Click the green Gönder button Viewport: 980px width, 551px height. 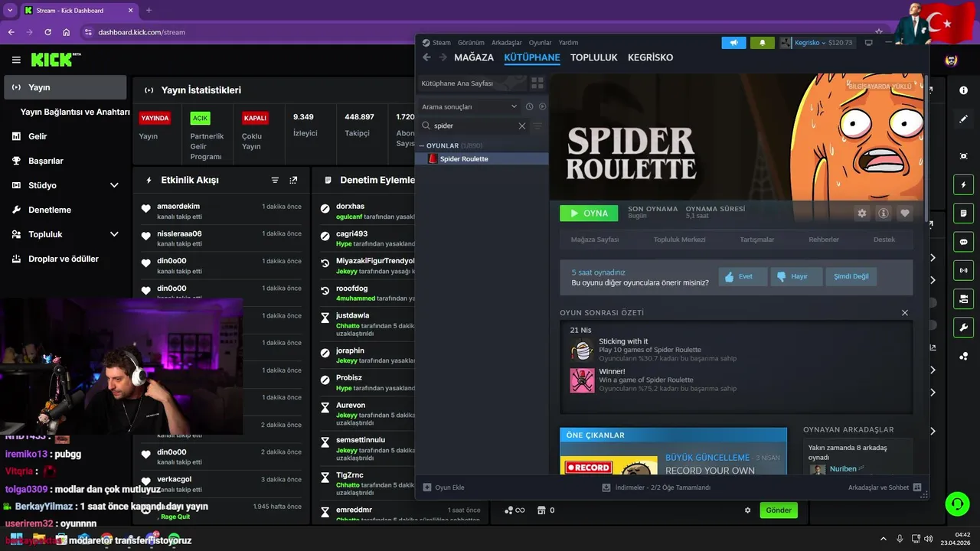point(779,510)
